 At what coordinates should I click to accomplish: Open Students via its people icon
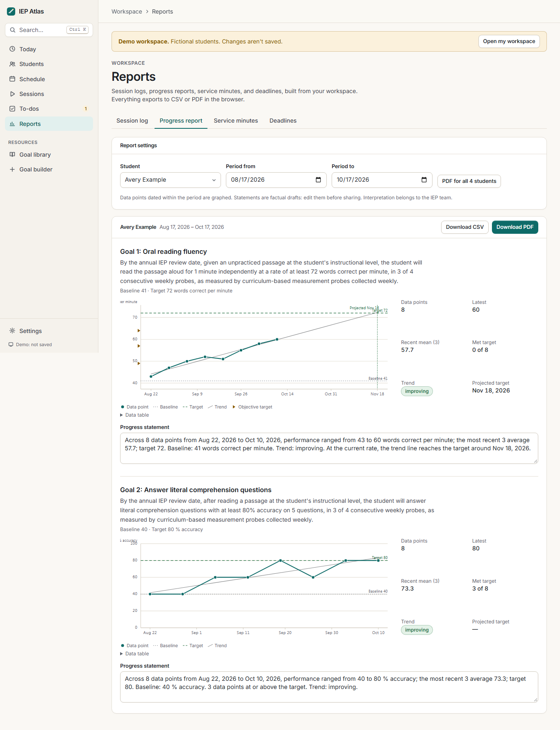click(12, 64)
